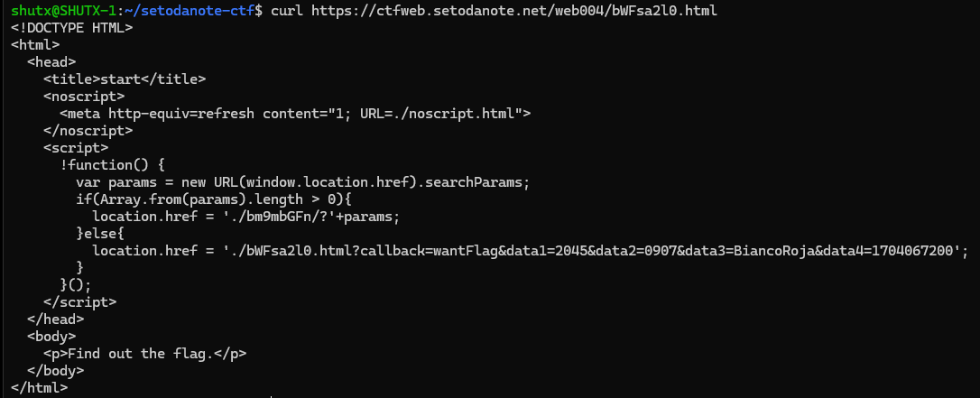The width and height of the screenshot is (980, 398).
Task: Click the curl URL in command line
Action: pyautogui.click(x=513, y=11)
